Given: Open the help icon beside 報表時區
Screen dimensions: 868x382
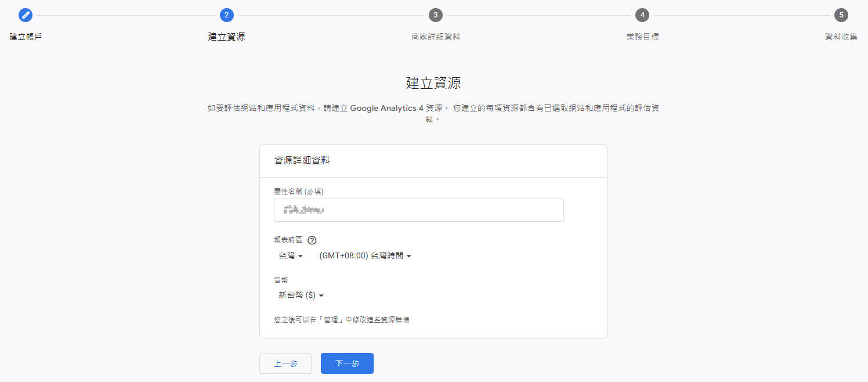Looking at the screenshot, I should point(312,240).
